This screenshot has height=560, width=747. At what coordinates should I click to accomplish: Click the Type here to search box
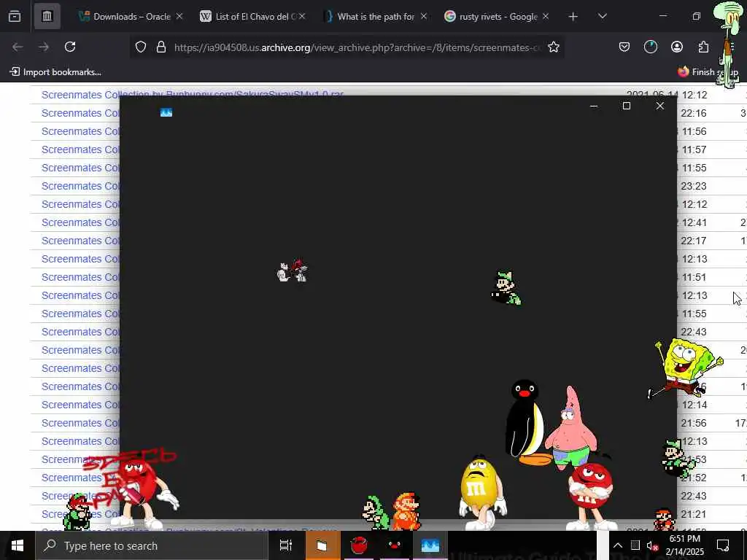(x=152, y=545)
